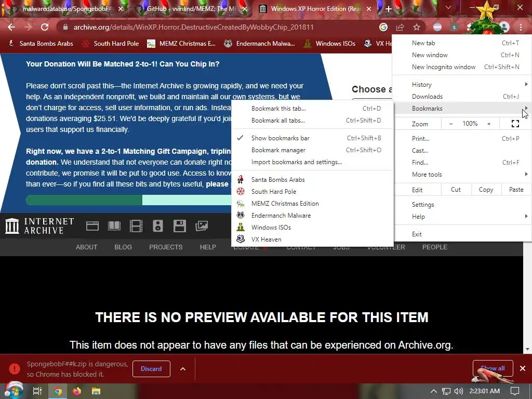532x399 pixels.
Task: Close the downloads bar
Action: [523, 368]
